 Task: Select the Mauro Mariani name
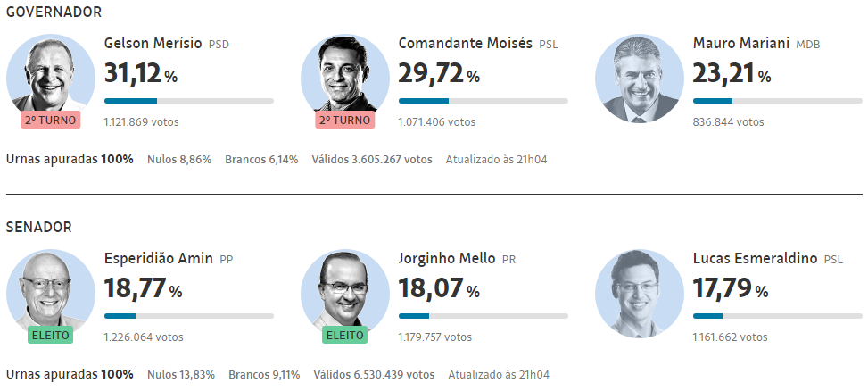pos(741,43)
